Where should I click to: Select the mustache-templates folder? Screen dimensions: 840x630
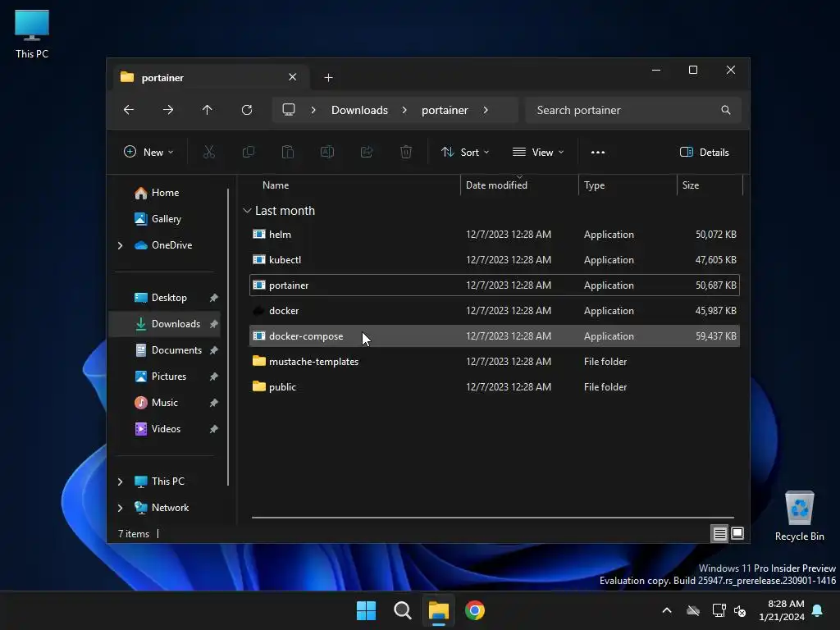click(495, 362)
